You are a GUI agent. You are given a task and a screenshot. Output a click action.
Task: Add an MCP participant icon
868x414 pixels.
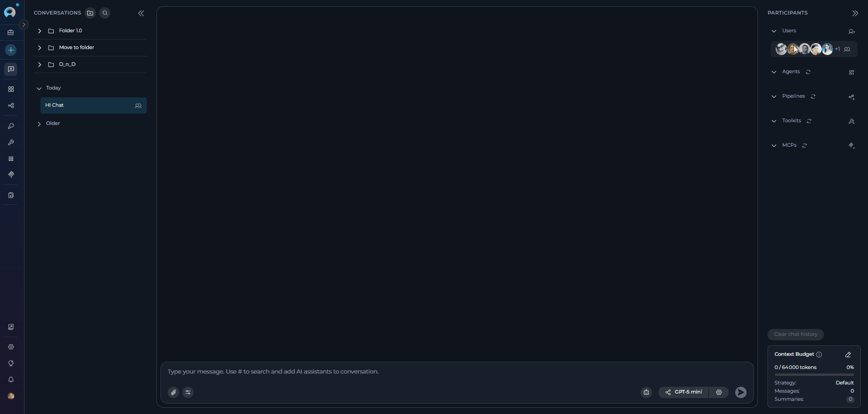point(852,145)
